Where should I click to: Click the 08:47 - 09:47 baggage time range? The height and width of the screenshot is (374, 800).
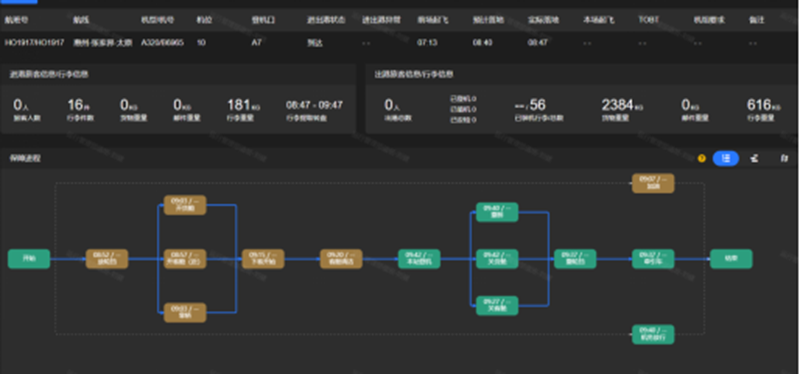[x=314, y=105]
